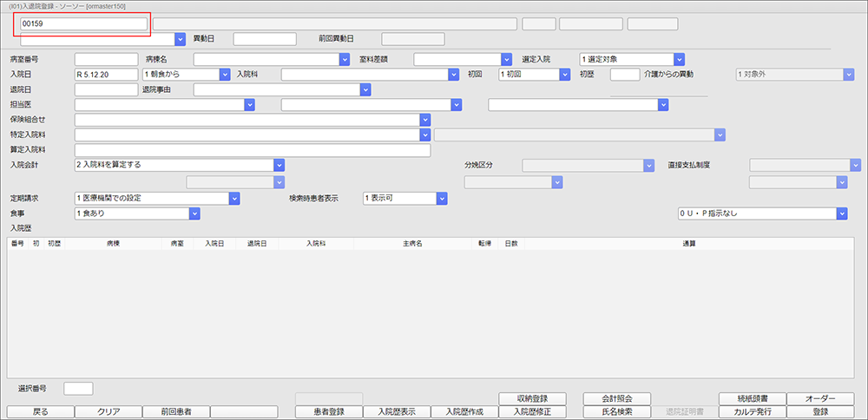Click the 登録 button

(x=820, y=411)
